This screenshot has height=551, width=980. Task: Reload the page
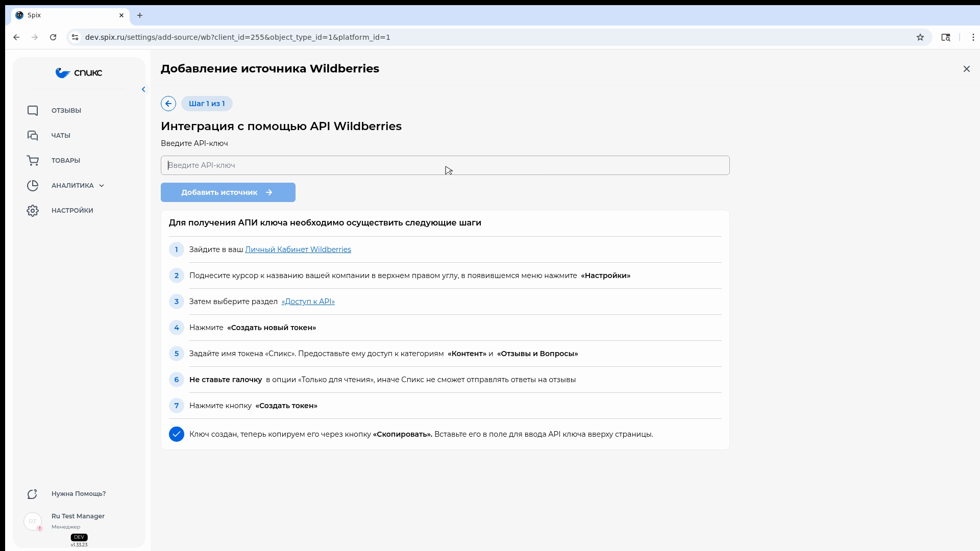(53, 37)
